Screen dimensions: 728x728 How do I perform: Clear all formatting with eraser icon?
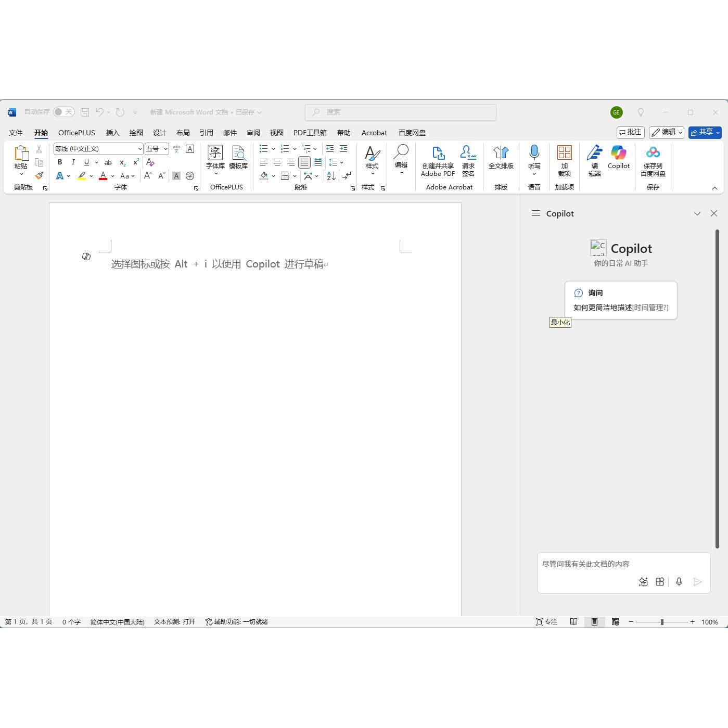tap(150, 162)
